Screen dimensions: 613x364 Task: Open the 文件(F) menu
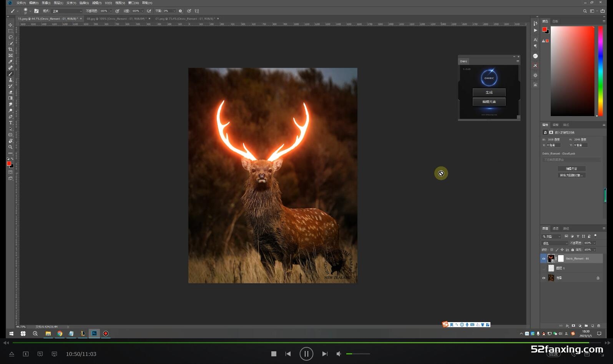(x=21, y=3)
